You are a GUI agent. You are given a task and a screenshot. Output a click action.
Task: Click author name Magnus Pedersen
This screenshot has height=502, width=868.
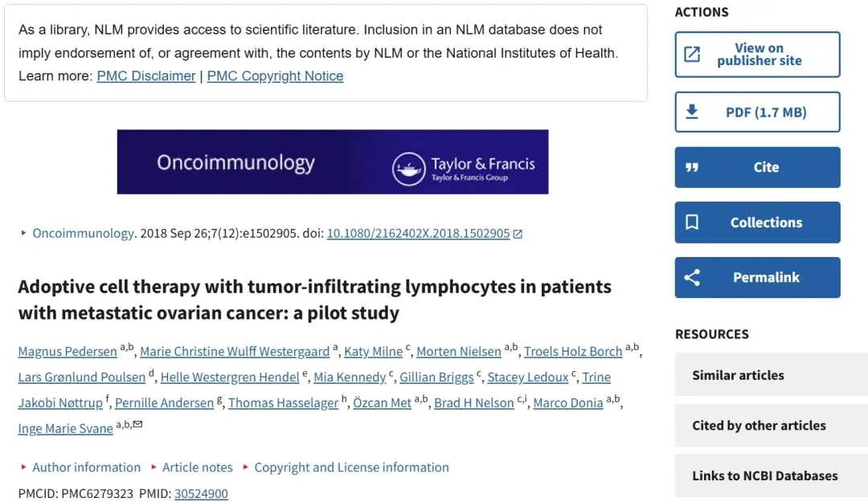click(x=68, y=352)
